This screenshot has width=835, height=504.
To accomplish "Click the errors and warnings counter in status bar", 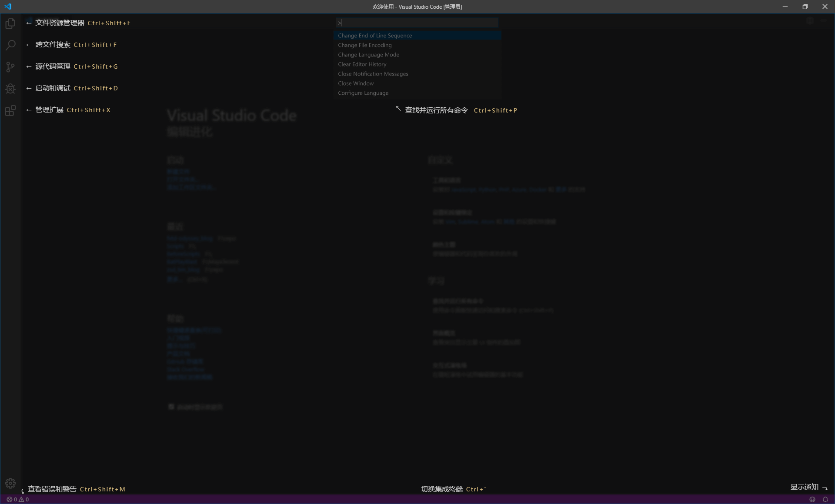I will (x=18, y=499).
